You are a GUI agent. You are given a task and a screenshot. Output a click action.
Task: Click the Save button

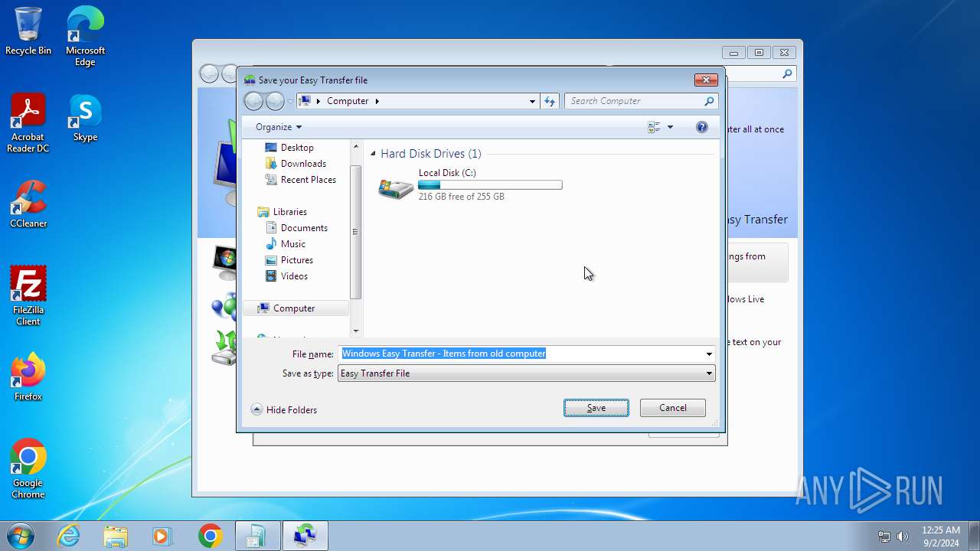click(596, 408)
